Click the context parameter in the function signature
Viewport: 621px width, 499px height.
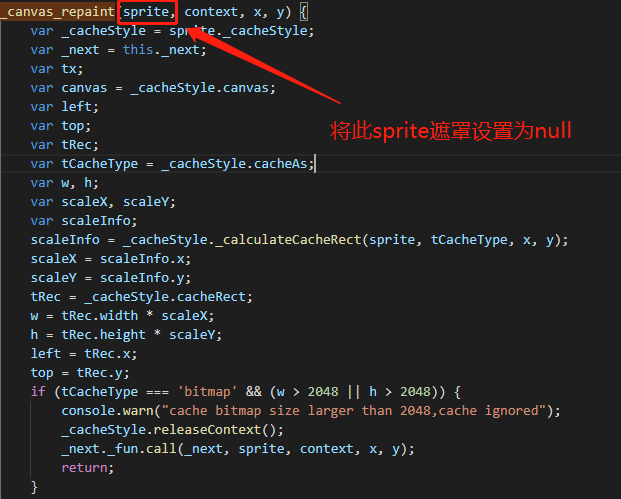(211, 12)
